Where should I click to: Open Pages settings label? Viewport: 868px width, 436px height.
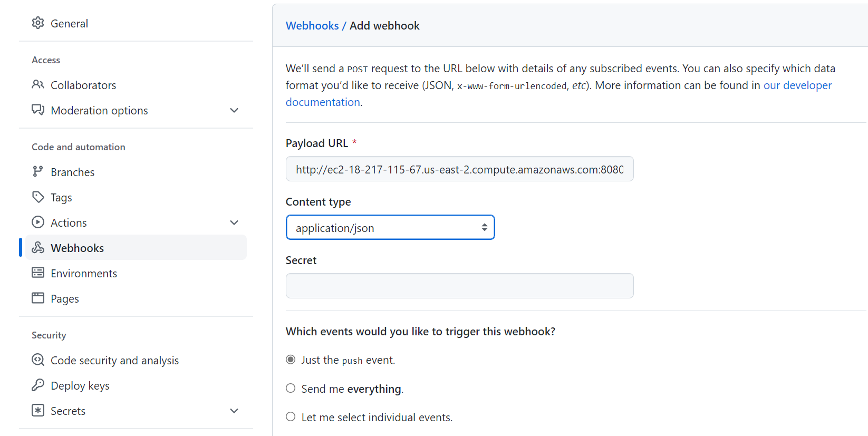coord(65,299)
